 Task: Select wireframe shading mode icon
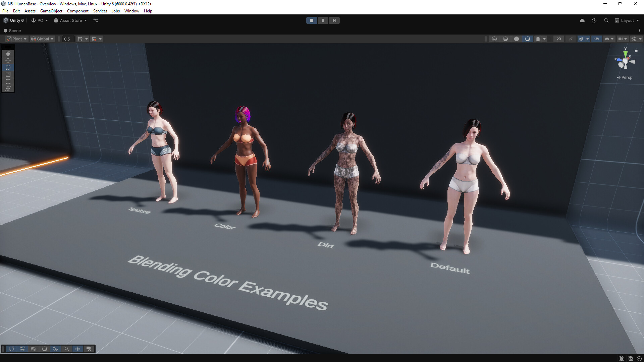point(494,39)
